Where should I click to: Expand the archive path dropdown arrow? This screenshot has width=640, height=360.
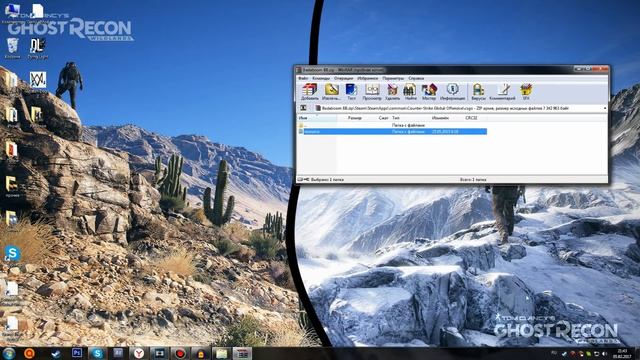[605, 108]
